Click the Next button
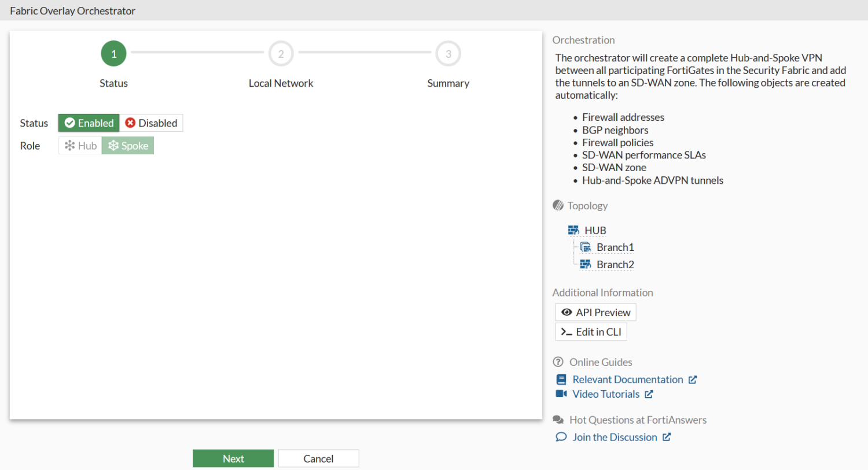 (x=233, y=458)
